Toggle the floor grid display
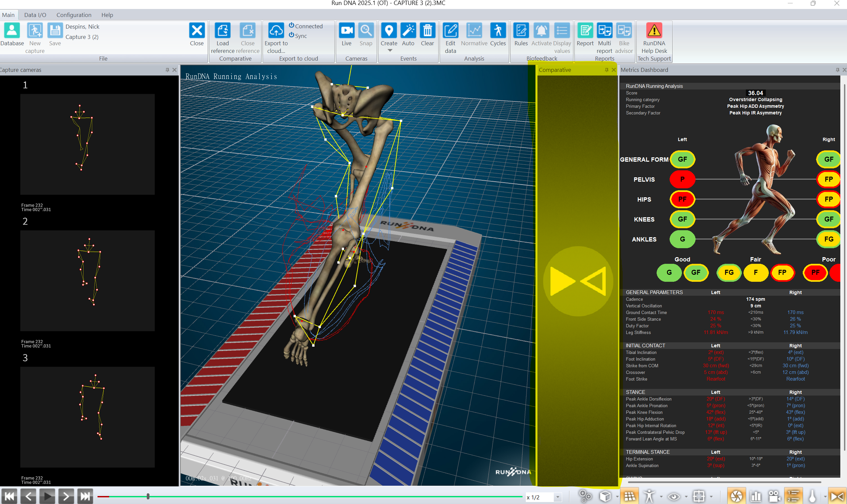 [x=630, y=496]
